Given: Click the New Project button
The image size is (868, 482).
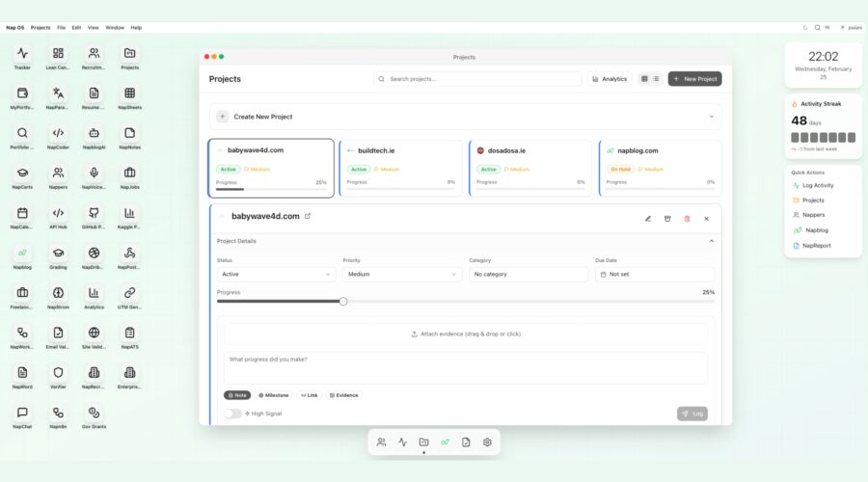Looking at the screenshot, I should coord(694,79).
